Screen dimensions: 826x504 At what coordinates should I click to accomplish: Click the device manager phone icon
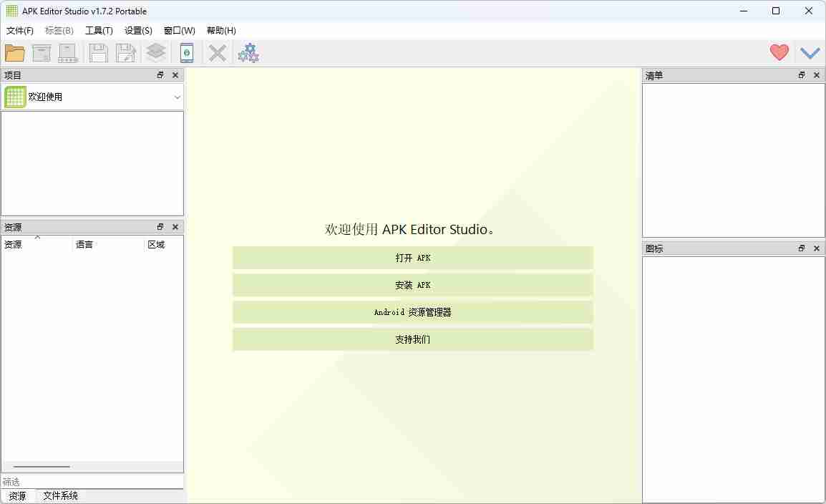tap(186, 52)
